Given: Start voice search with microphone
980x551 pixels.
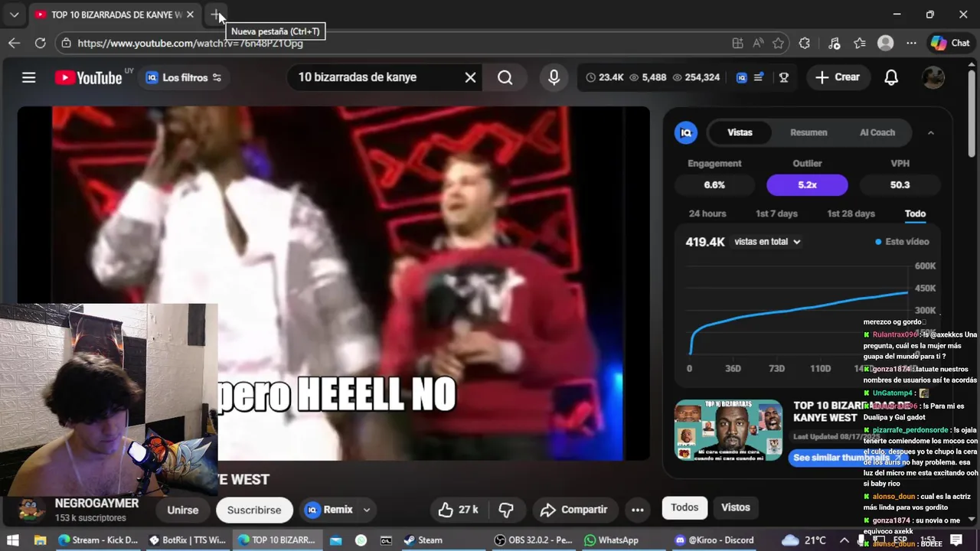Looking at the screenshot, I should (x=554, y=77).
